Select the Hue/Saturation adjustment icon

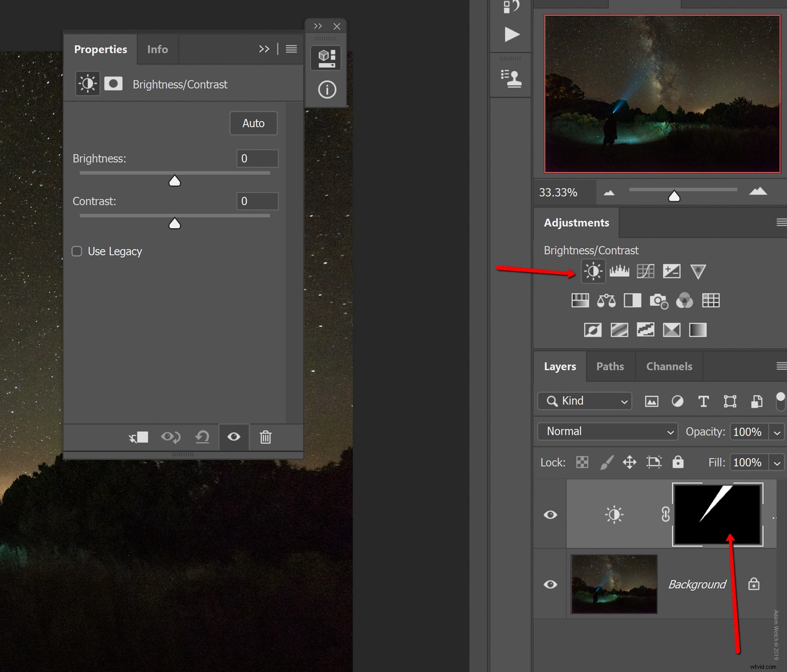pos(580,301)
